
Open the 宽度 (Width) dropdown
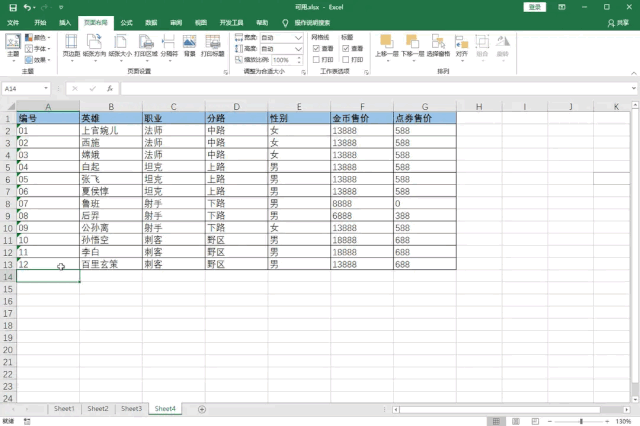(x=298, y=38)
